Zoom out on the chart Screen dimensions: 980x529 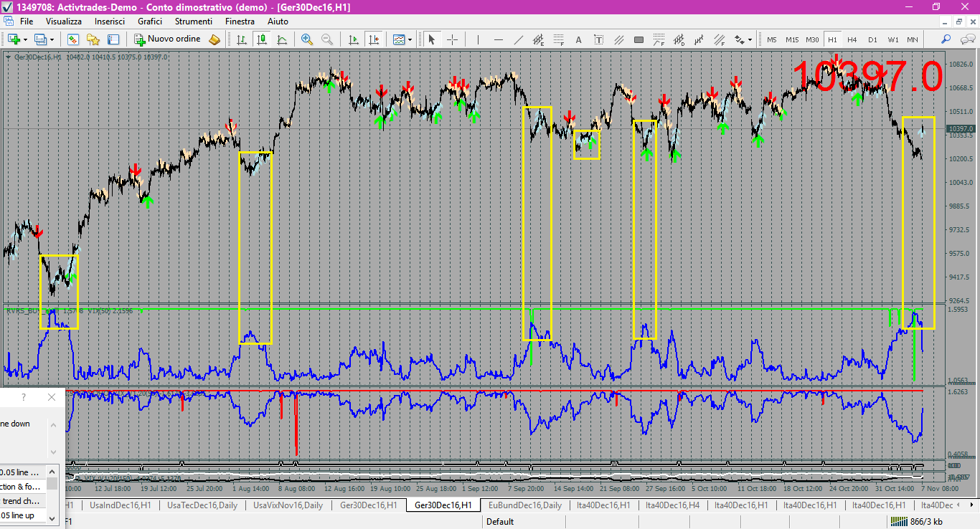pyautogui.click(x=327, y=39)
